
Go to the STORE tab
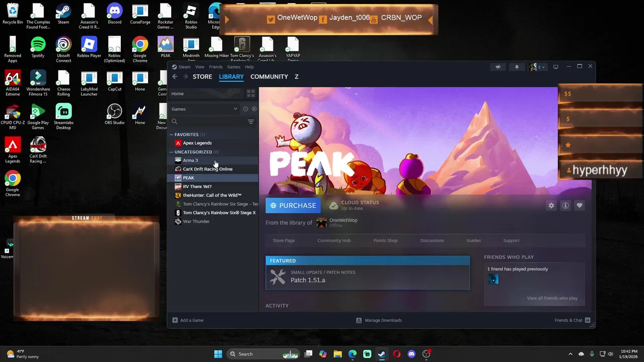[x=202, y=76]
